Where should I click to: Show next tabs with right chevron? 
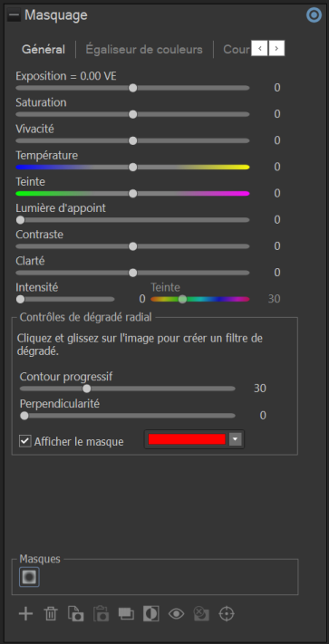tap(276, 49)
